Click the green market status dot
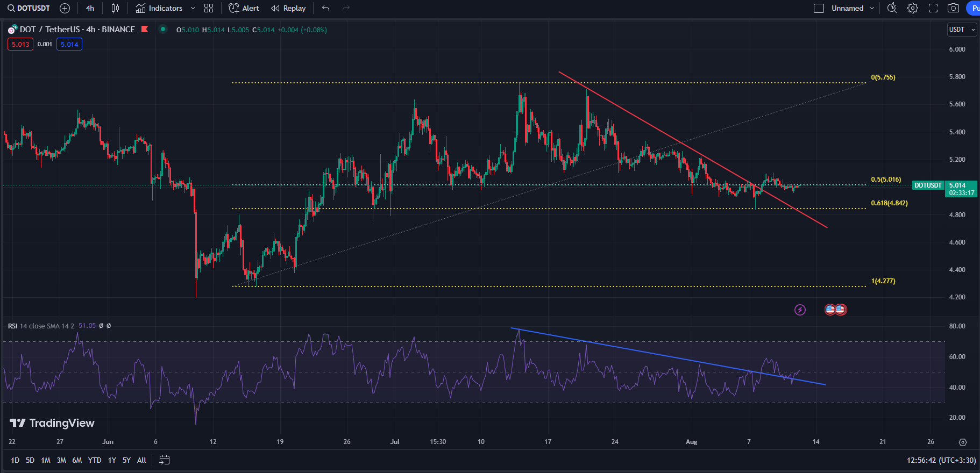The height and width of the screenshot is (473, 980). tap(162, 29)
